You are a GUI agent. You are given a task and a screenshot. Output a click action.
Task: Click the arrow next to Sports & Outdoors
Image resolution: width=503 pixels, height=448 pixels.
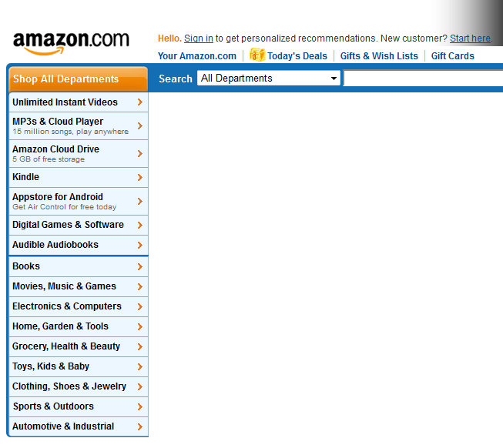pyautogui.click(x=139, y=406)
